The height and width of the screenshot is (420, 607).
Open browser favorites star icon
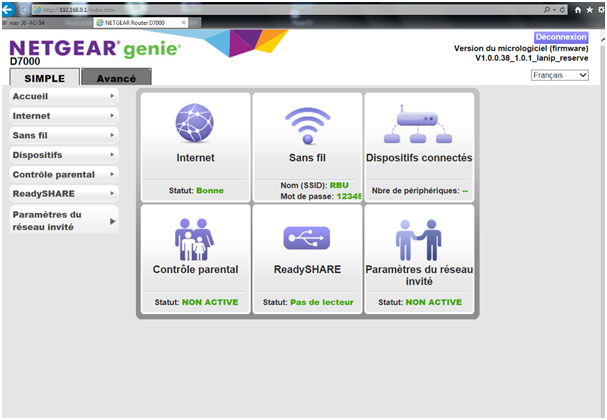point(590,10)
